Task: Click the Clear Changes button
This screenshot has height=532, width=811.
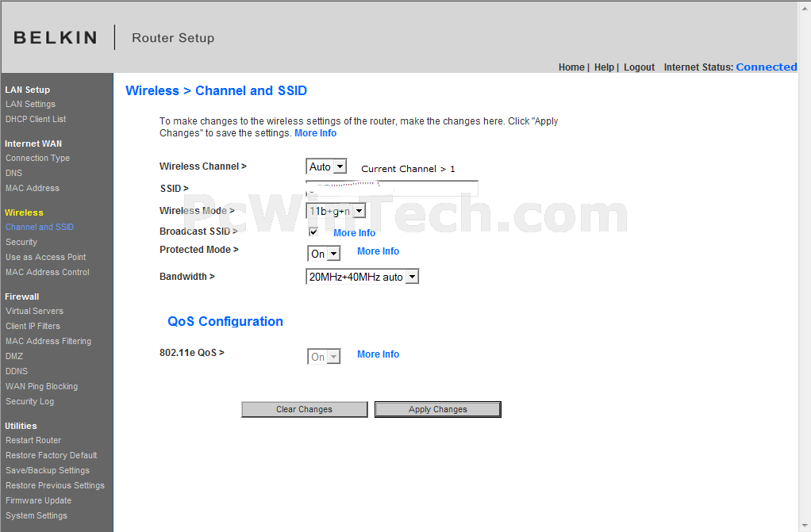Action: point(304,409)
